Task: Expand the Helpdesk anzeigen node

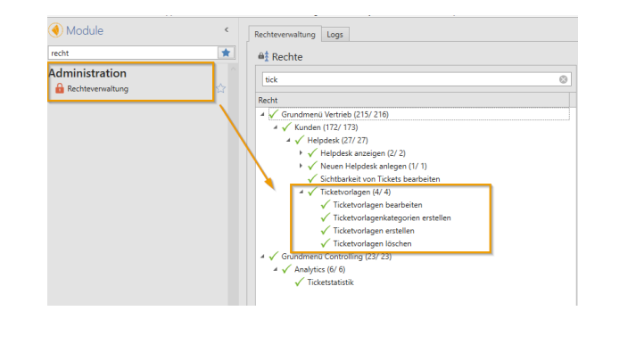Action: coord(301,152)
